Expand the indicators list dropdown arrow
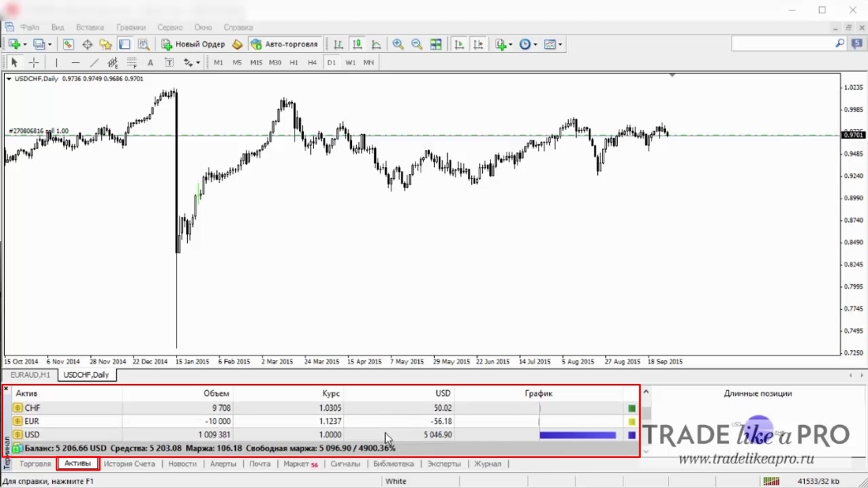 click(511, 44)
